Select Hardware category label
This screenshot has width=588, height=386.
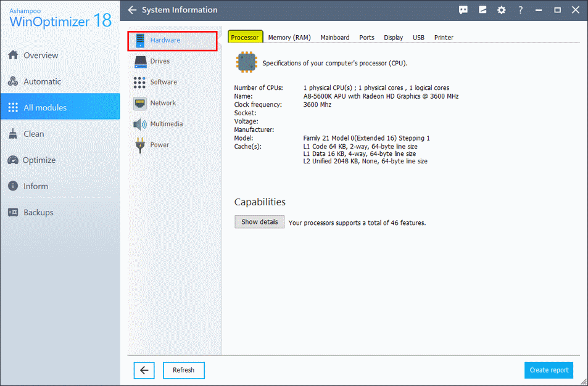165,40
